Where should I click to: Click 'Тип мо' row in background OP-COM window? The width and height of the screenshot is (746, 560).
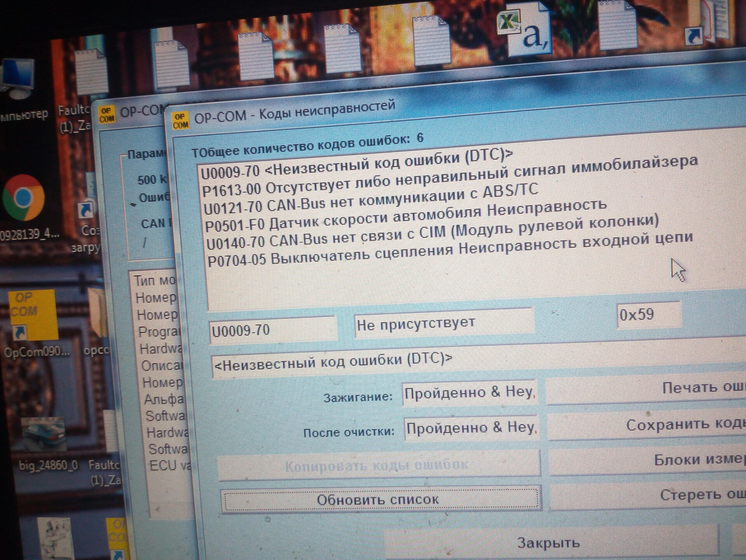(x=155, y=281)
